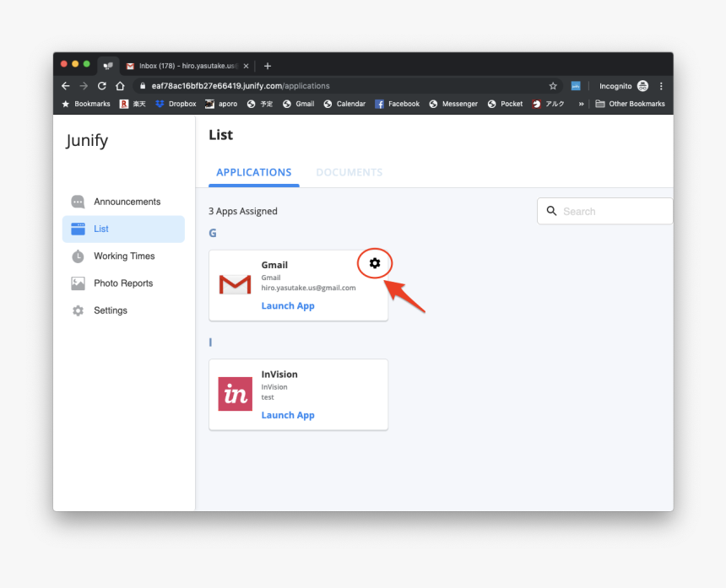Viewport: 726px width, 588px height.
Task: Go to browser home page
Action: 120,86
